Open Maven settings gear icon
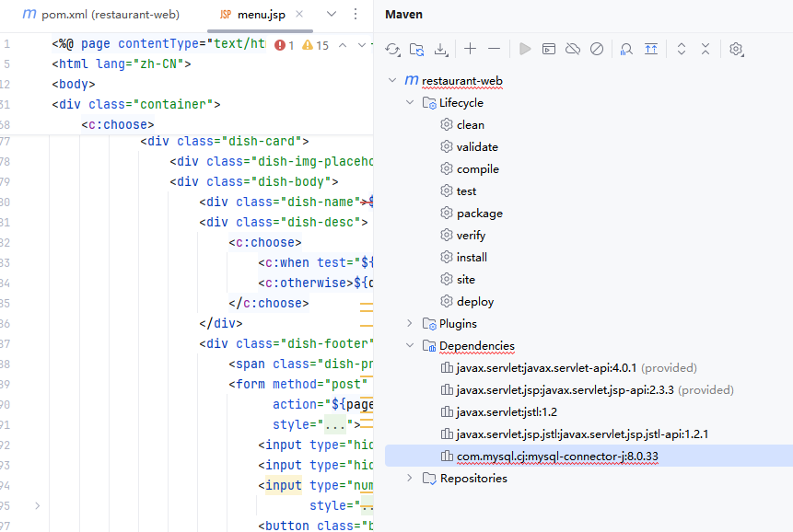This screenshot has width=793, height=532. tap(737, 49)
